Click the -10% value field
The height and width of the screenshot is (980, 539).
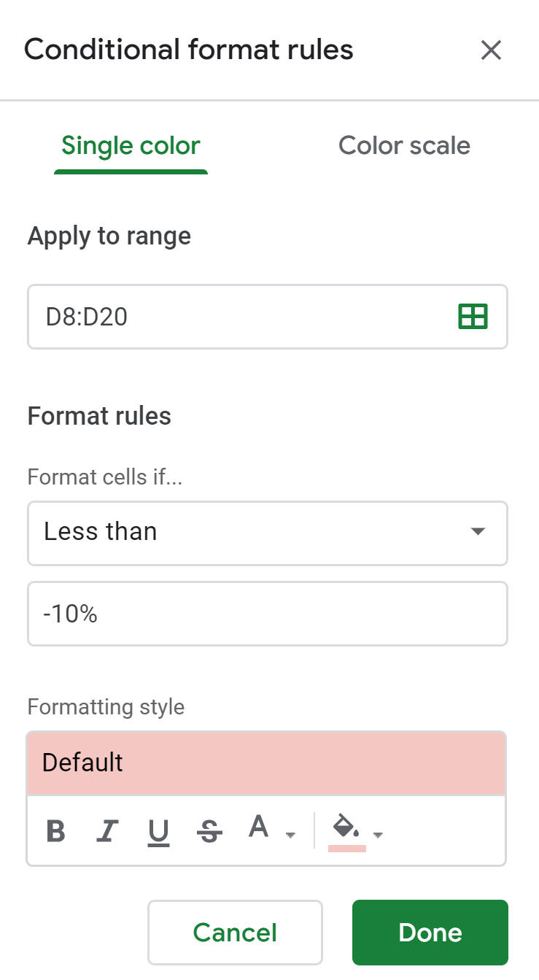click(268, 614)
